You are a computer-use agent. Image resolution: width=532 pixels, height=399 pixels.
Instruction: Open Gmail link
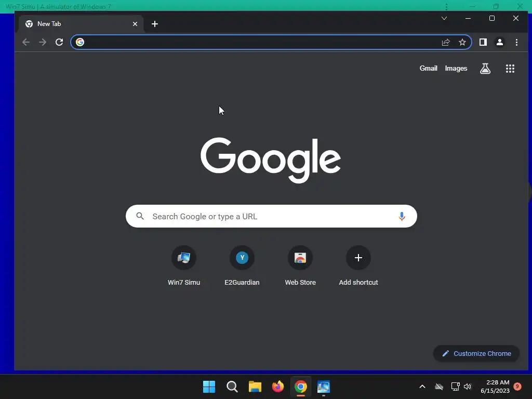click(x=428, y=68)
